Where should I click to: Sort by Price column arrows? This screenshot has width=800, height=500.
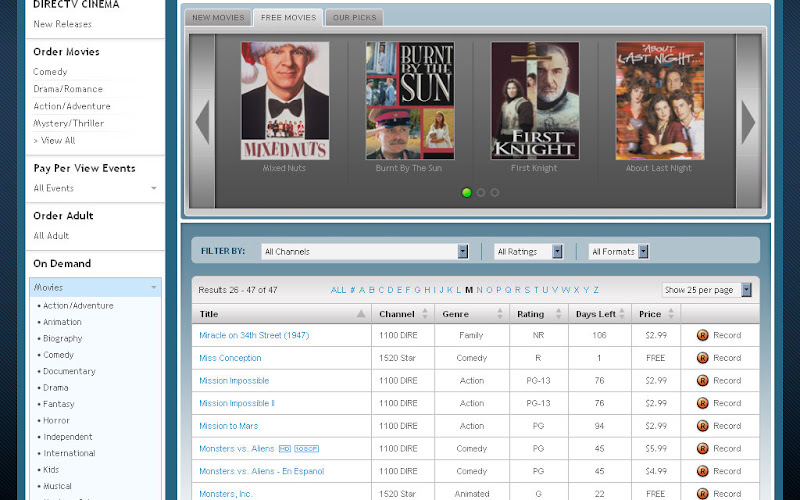click(x=671, y=314)
